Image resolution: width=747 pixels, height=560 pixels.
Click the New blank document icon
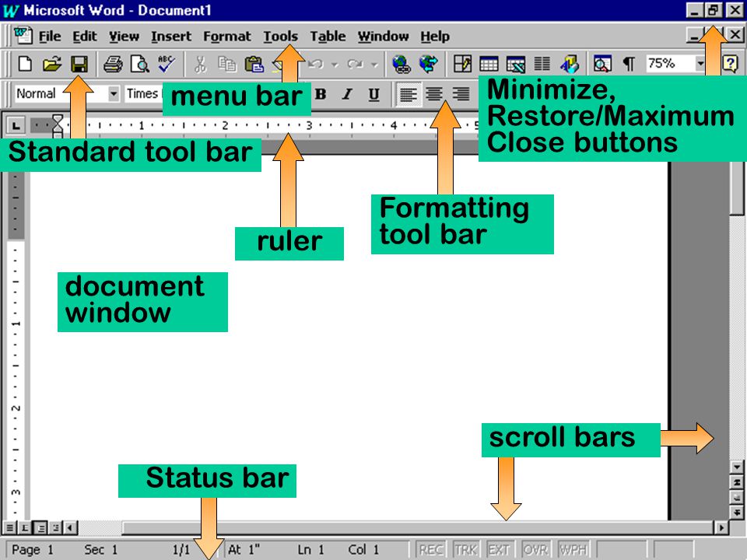[25, 63]
